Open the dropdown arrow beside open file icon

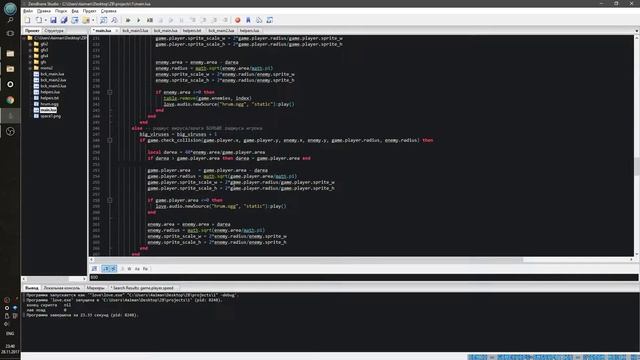point(45,20)
